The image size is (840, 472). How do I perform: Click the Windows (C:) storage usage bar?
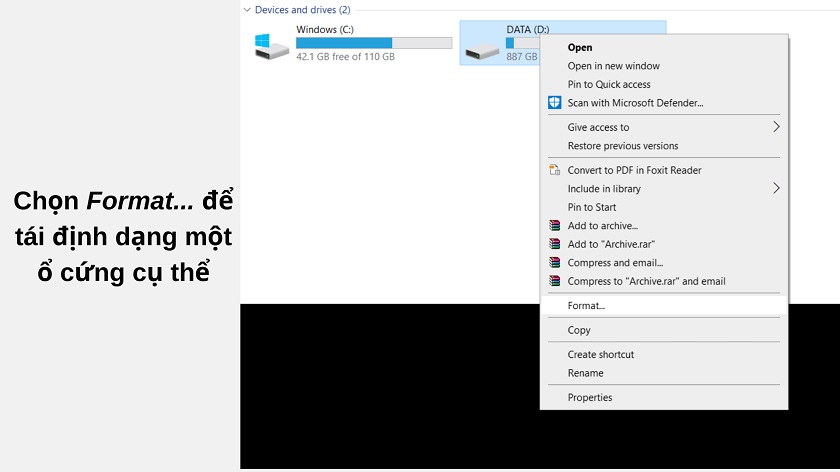pos(374,43)
